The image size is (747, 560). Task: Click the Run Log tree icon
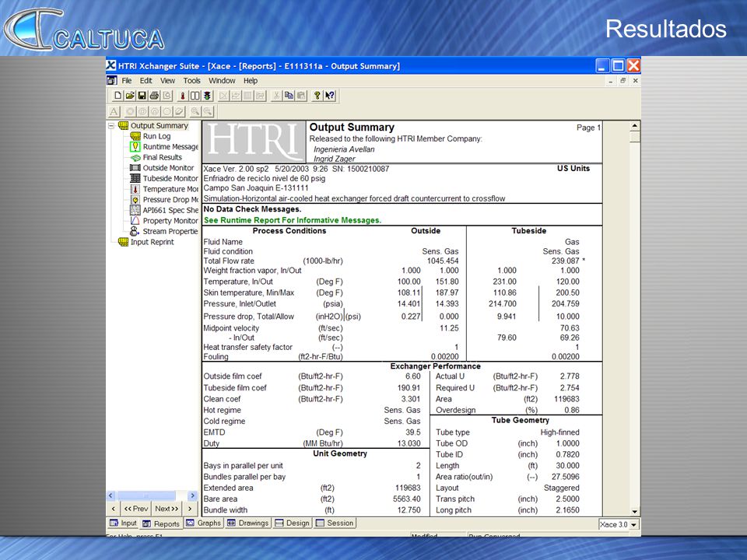[135, 136]
